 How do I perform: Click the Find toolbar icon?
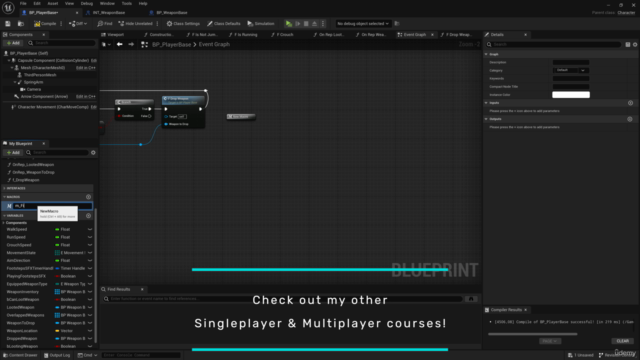pos(104,24)
